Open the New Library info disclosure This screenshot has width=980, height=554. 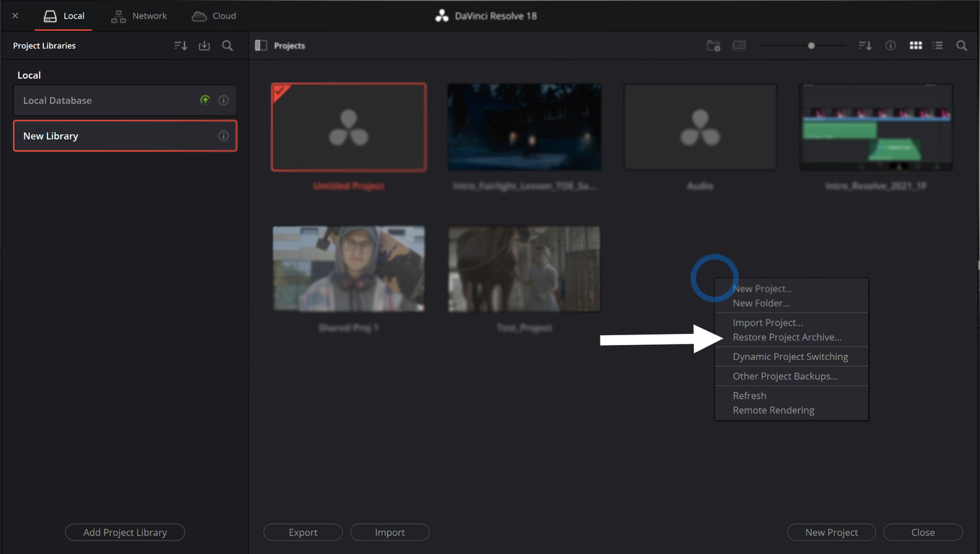(x=223, y=136)
